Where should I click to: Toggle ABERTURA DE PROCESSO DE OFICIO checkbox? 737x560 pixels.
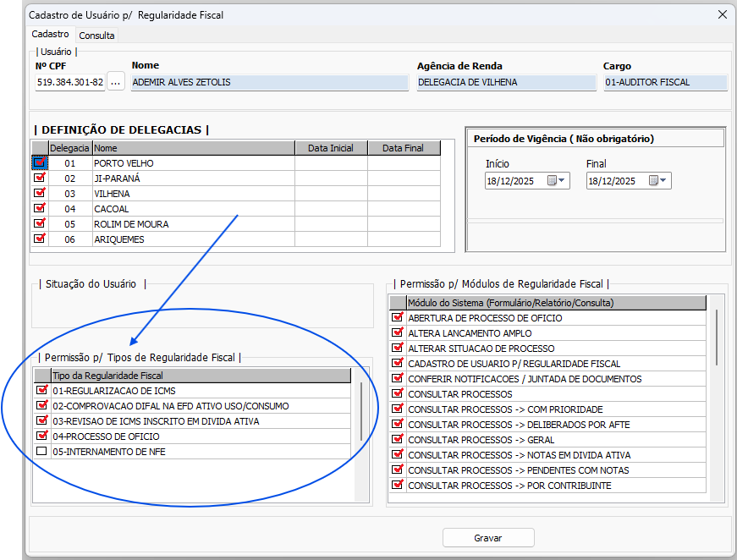[397, 318]
